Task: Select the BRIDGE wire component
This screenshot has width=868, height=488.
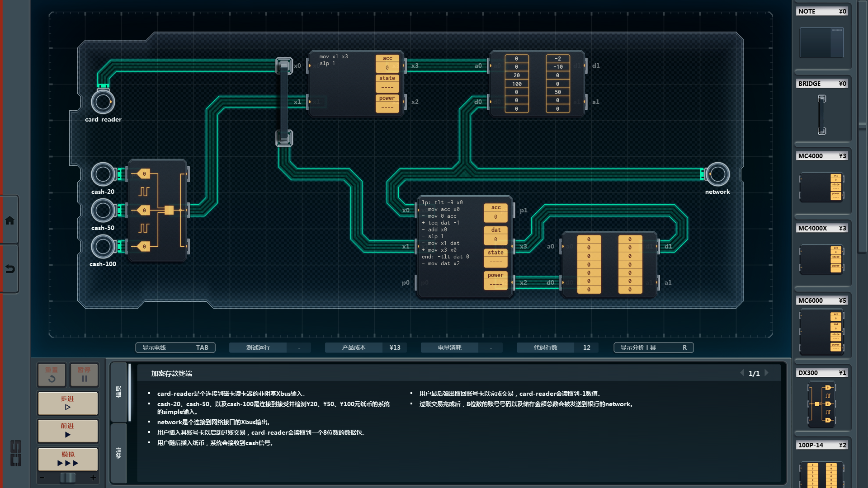Action: click(821, 115)
